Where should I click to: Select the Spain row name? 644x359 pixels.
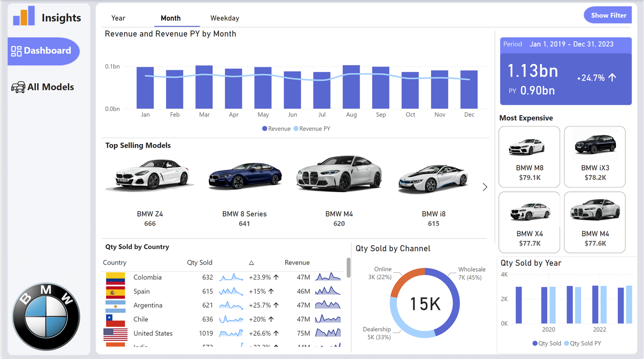142,291
